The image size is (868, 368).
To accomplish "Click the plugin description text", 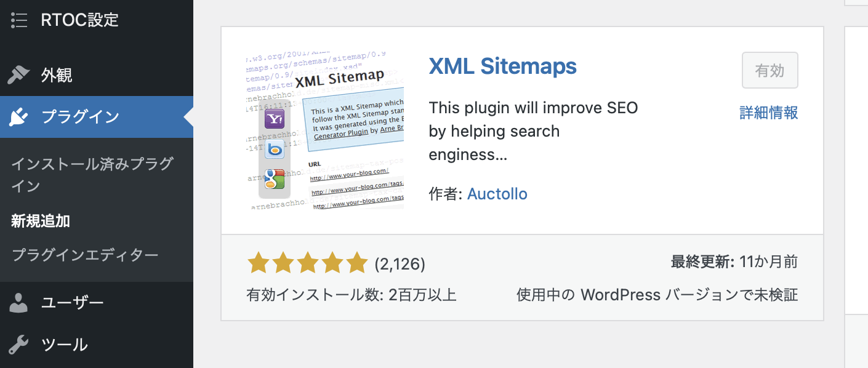I will (534, 131).
